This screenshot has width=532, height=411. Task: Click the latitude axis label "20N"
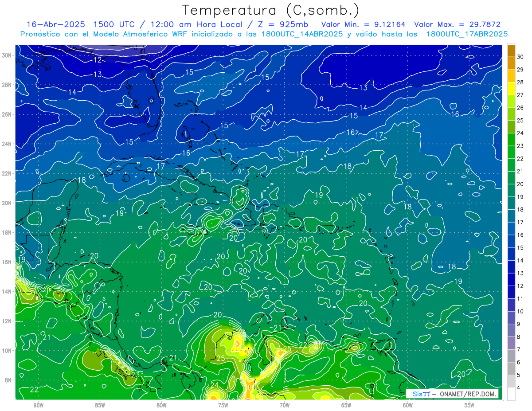[8, 203]
